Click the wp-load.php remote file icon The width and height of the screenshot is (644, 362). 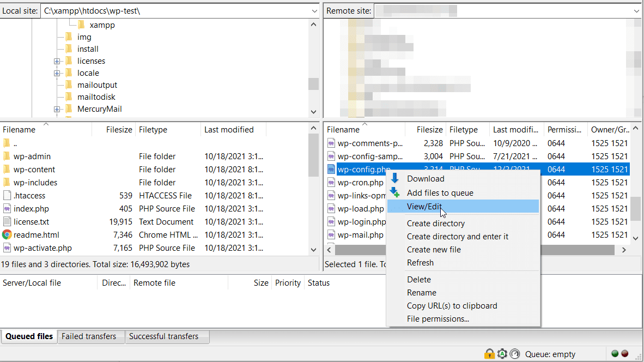point(331,209)
